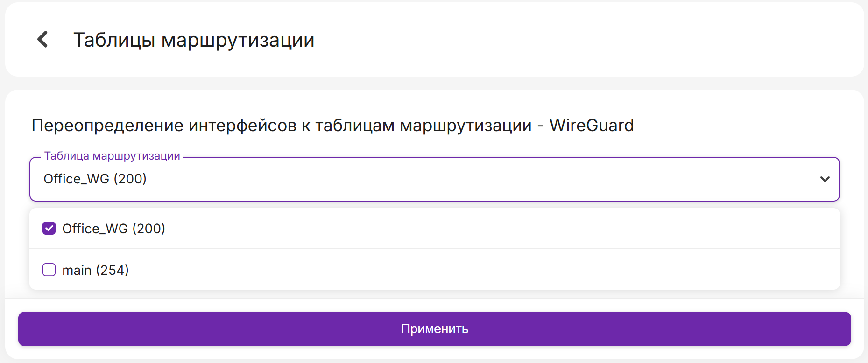Click the selected Office_WG (200) value in field
The height and width of the screenshot is (363, 868).
(95, 179)
